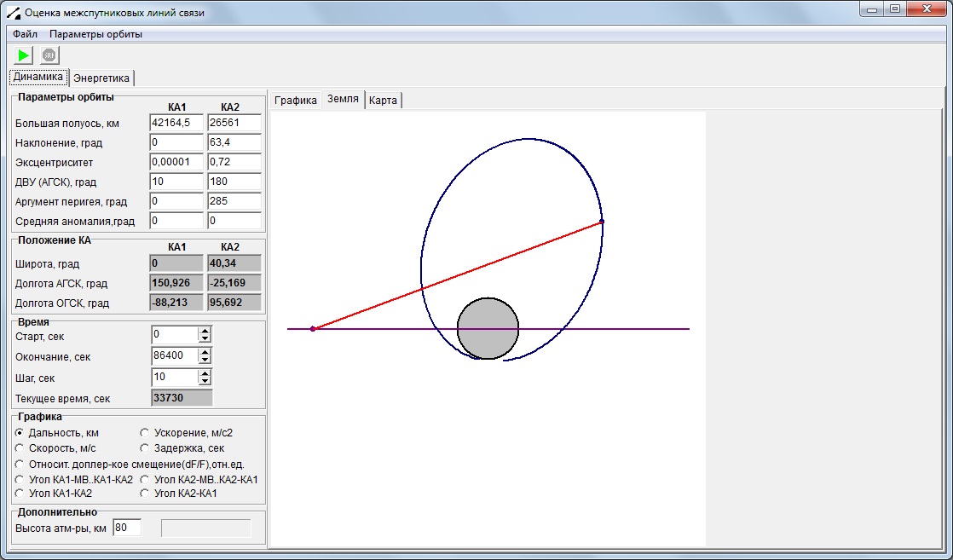Click the КА2 Долгота АГСК value -25,169

click(x=234, y=283)
